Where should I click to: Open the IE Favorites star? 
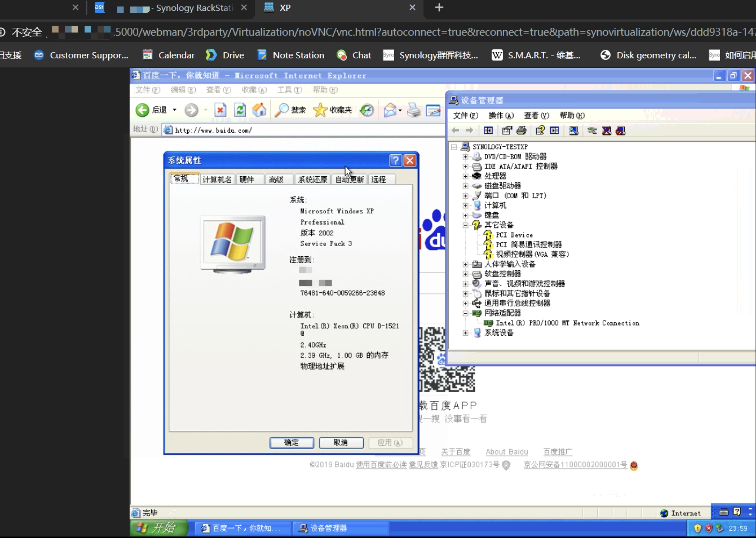(x=320, y=110)
